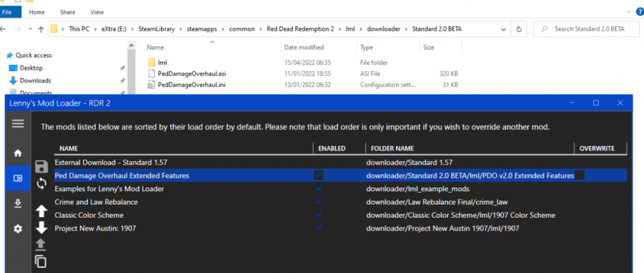Go to the Home page icon in sidebar
Screen dimensions: 644x273
(17, 153)
